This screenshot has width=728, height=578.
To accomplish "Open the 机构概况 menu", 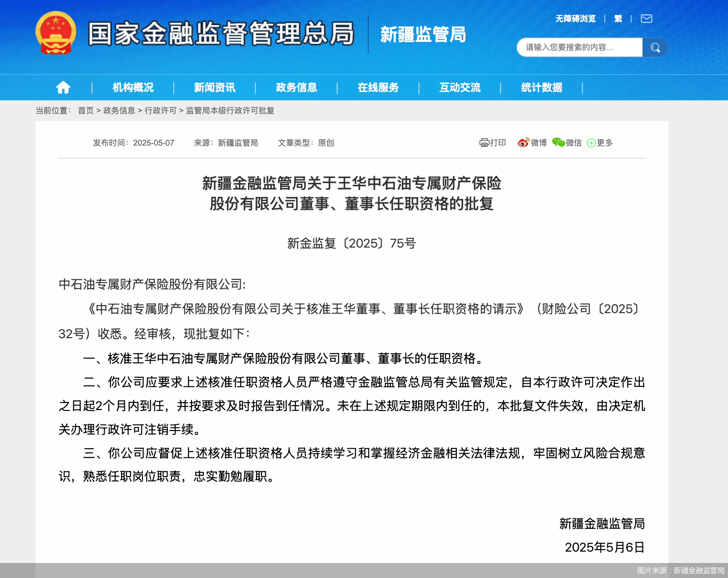I will [x=133, y=87].
